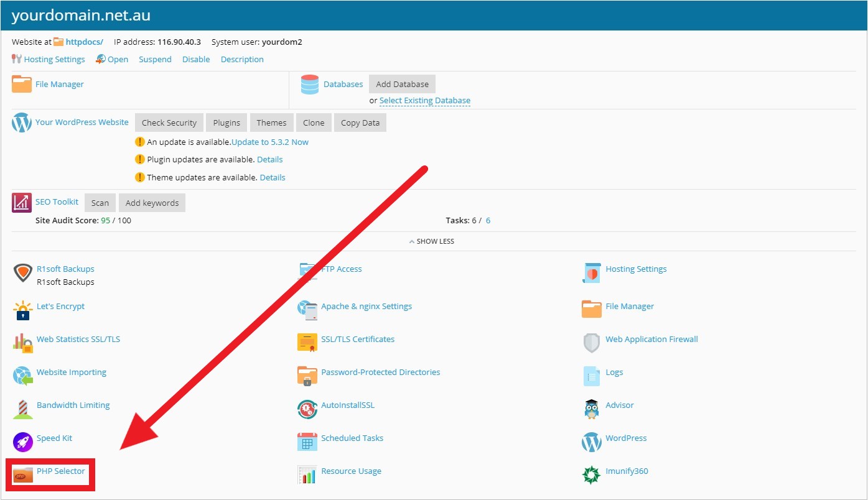Select the Bandwidth Limiting lighthouse icon
The image size is (868, 500).
coord(23,409)
